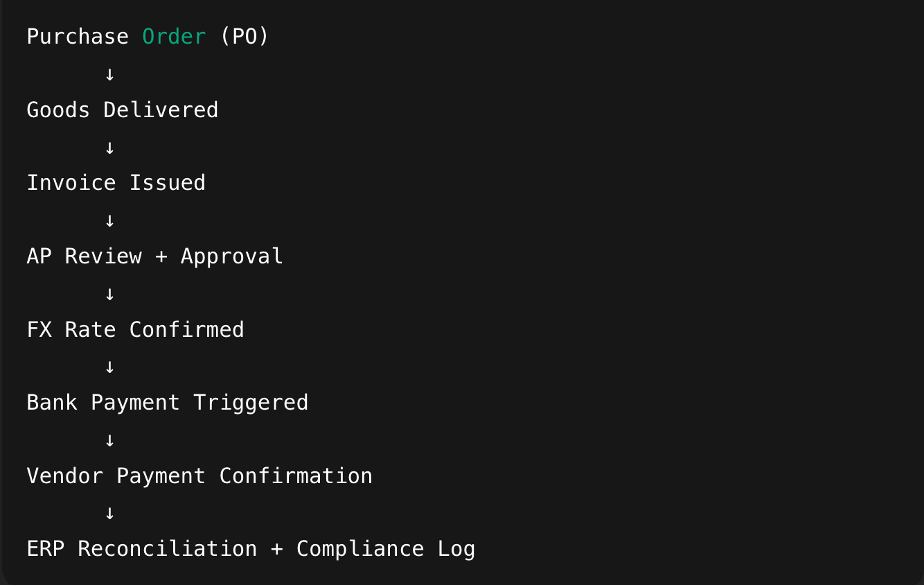Click the arrow below Purchase Order (PO)
This screenshot has width=924, height=585.
click(109, 73)
